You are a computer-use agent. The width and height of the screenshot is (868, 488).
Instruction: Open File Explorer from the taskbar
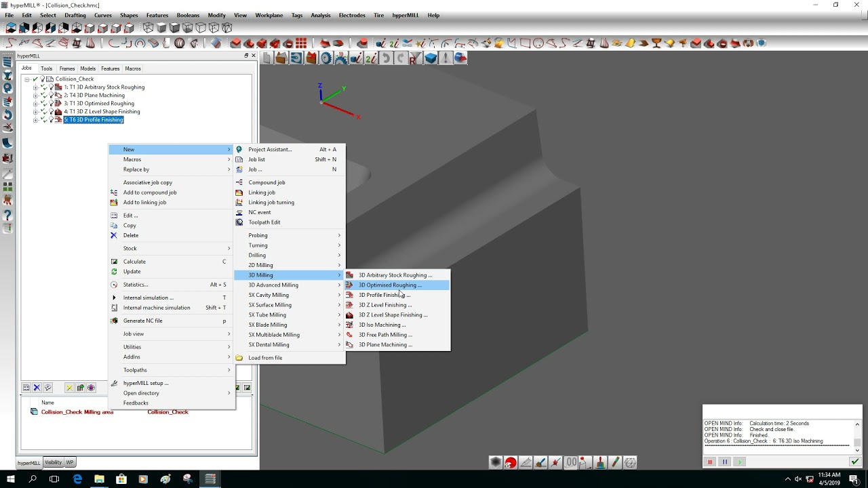click(x=99, y=479)
